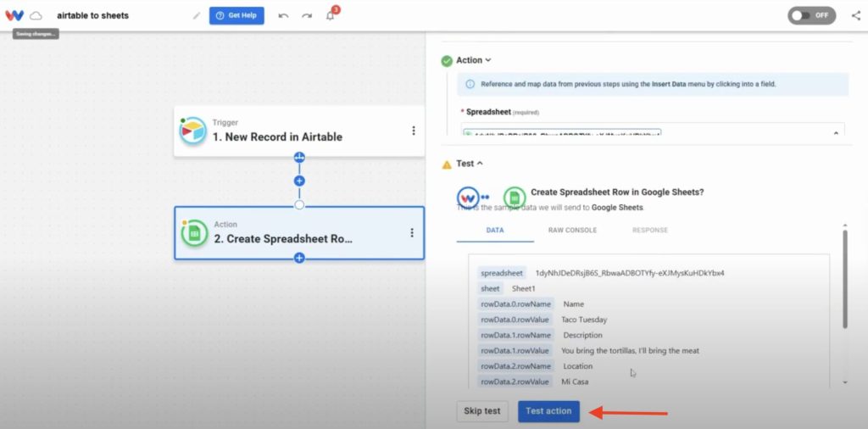Click rowData.1.rowName key
Image resolution: width=868 pixels, height=429 pixels.
tap(516, 335)
